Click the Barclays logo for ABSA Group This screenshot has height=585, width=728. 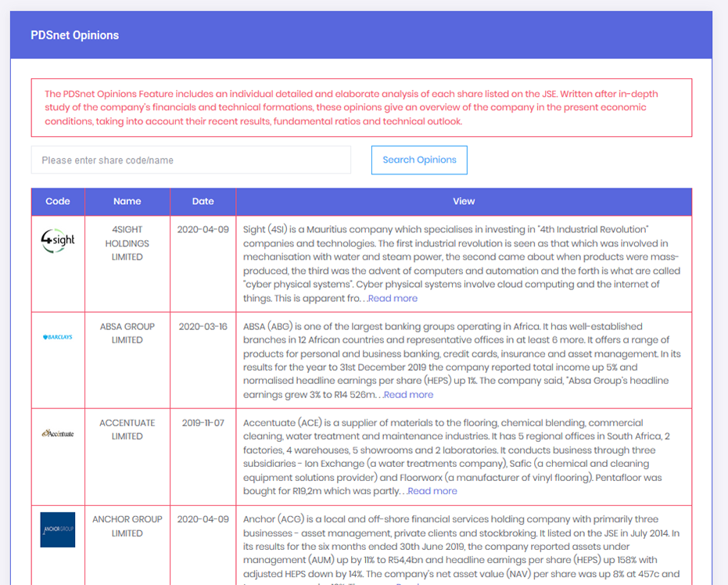[58, 337]
